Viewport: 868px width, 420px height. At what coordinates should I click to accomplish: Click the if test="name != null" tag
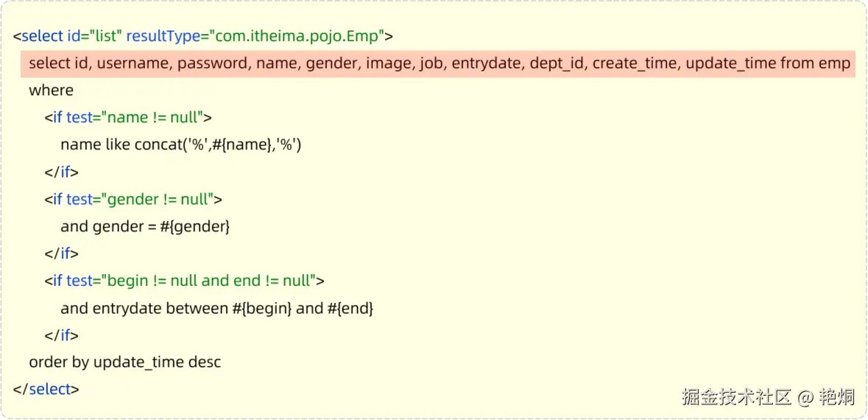click(128, 117)
